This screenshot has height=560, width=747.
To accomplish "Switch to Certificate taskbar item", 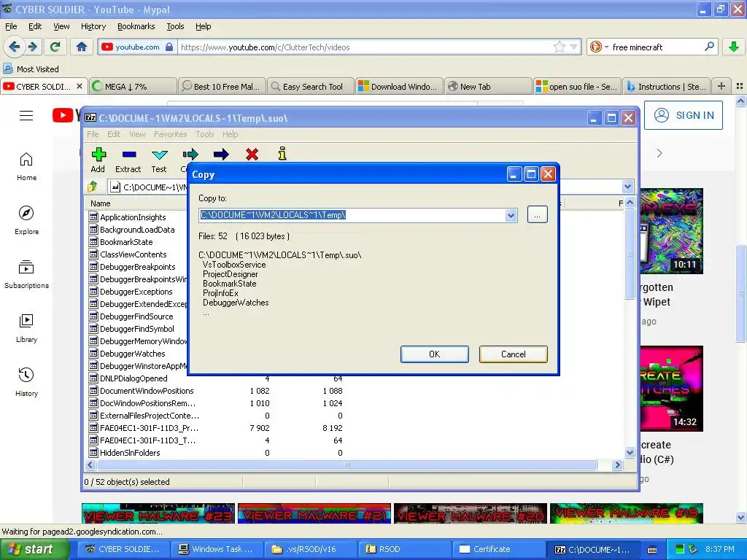I will pyautogui.click(x=498, y=550).
